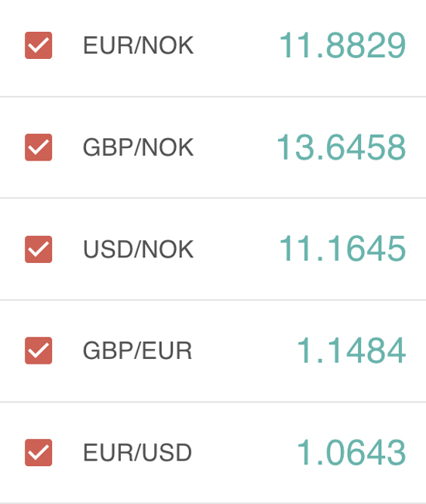Viewport: 426px width, 504px height.
Task: Disable the EUR/USD checkbox
Action: pos(39,453)
